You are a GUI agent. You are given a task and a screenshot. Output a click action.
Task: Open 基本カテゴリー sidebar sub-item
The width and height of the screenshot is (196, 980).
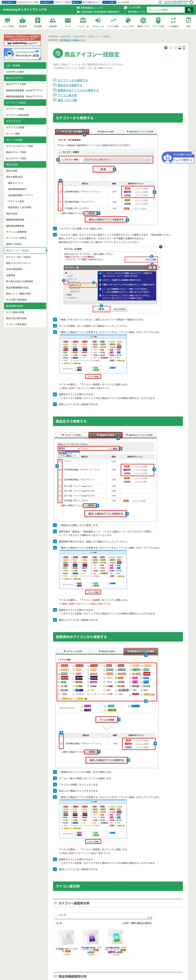tap(25, 183)
